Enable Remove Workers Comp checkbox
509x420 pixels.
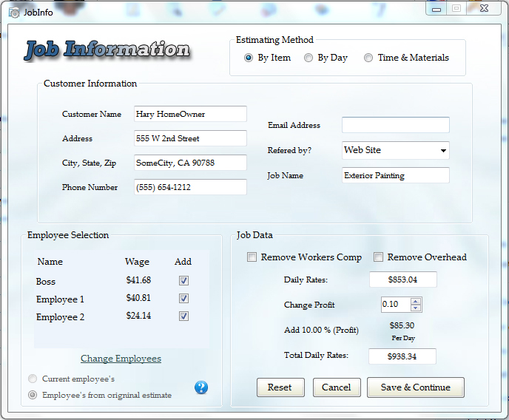tap(252, 257)
